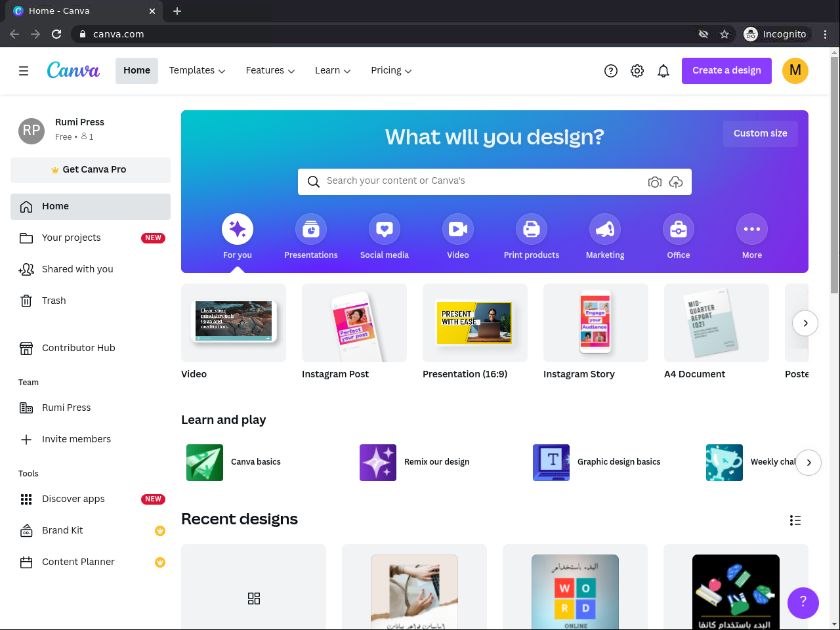Select the Video category icon
The height and width of the screenshot is (630, 840).
coord(458,229)
